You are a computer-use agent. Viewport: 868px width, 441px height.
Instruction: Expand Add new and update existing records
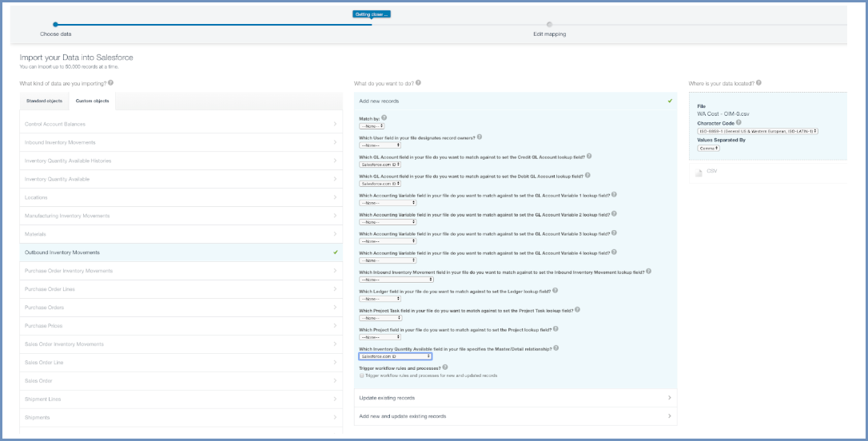point(515,416)
